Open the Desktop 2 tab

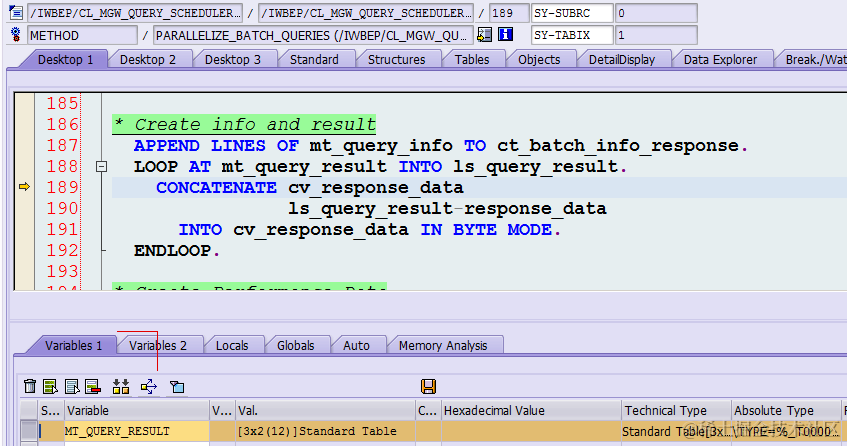(147, 59)
